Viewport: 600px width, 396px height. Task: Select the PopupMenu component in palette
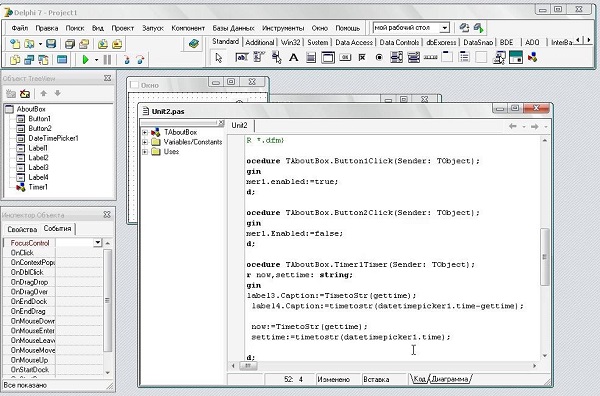pyautogui.click(x=277, y=58)
